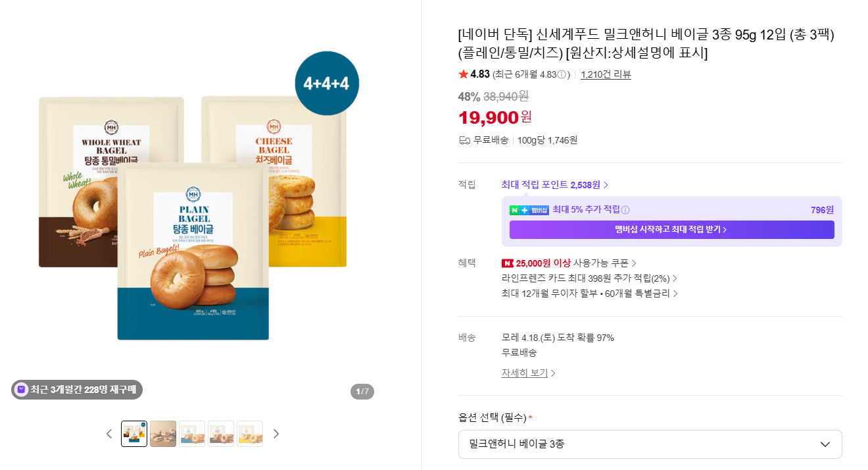Open 25,000원 이상 사용가능 쿠폰 link
The image size is (868, 470).
569,263
